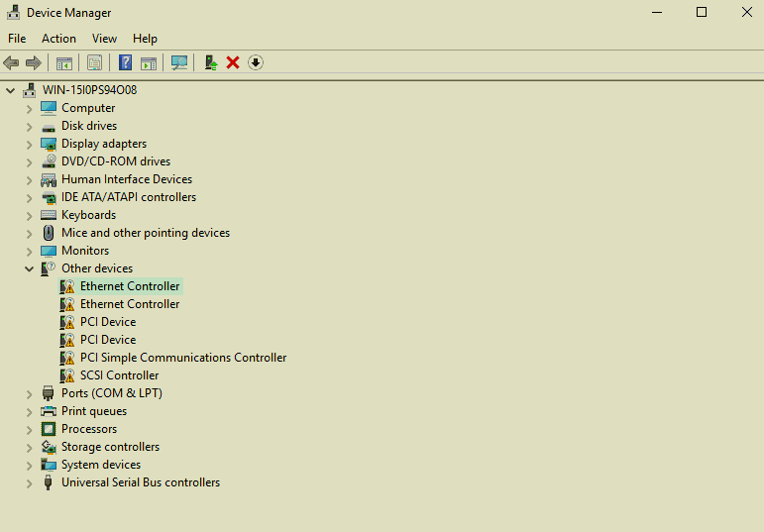Click the Update device driver icon
Screen dimensions: 764x532
tap(210, 62)
